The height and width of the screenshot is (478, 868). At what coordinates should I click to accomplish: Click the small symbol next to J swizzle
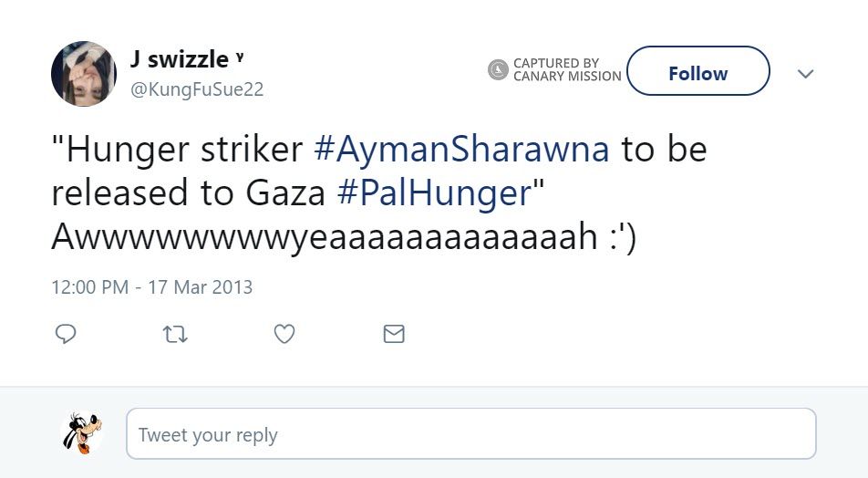[x=240, y=57]
